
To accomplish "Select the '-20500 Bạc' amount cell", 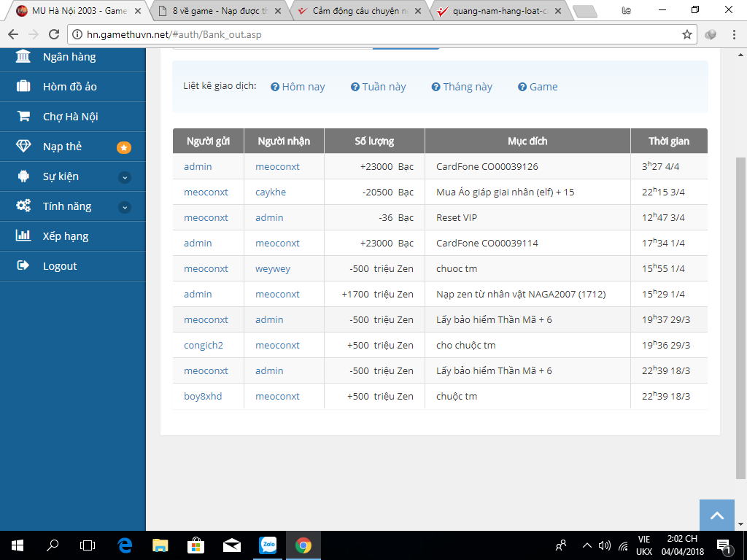I will tap(374, 192).
